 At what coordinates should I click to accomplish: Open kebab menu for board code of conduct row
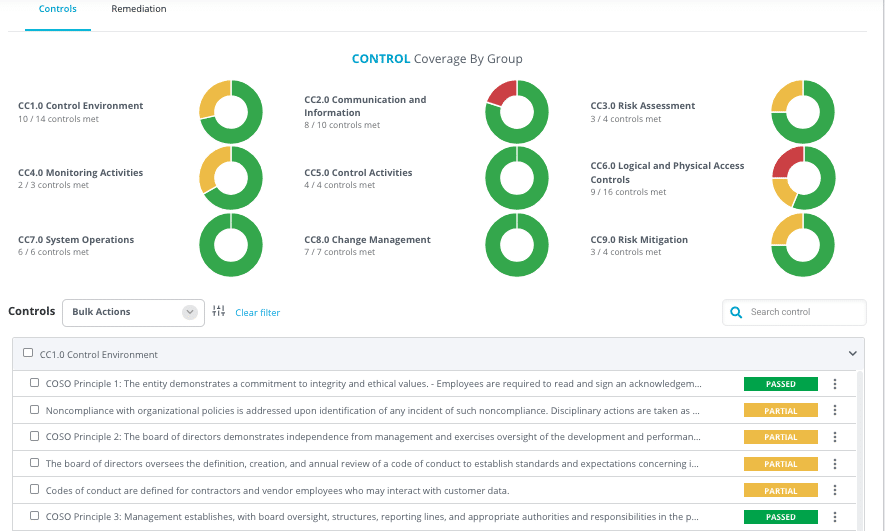pyautogui.click(x=835, y=464)
